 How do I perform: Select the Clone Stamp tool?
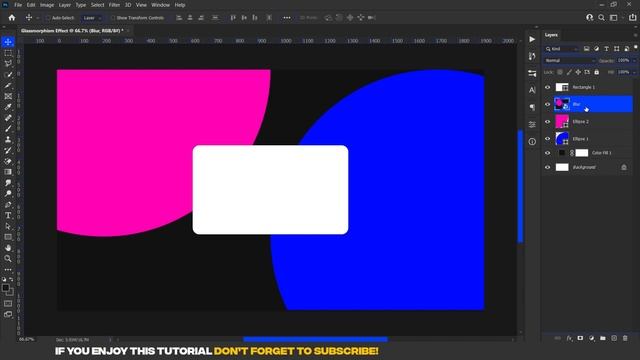[8, 140]
